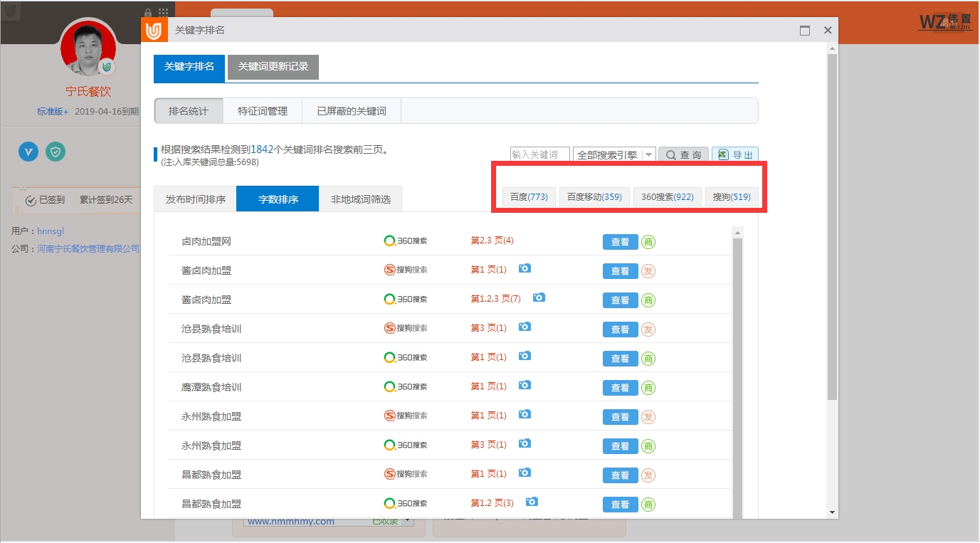Image resolution: width=980 pixels, height=543 pixels.
Task: Click the green shield badge icon
Action: 56,151
